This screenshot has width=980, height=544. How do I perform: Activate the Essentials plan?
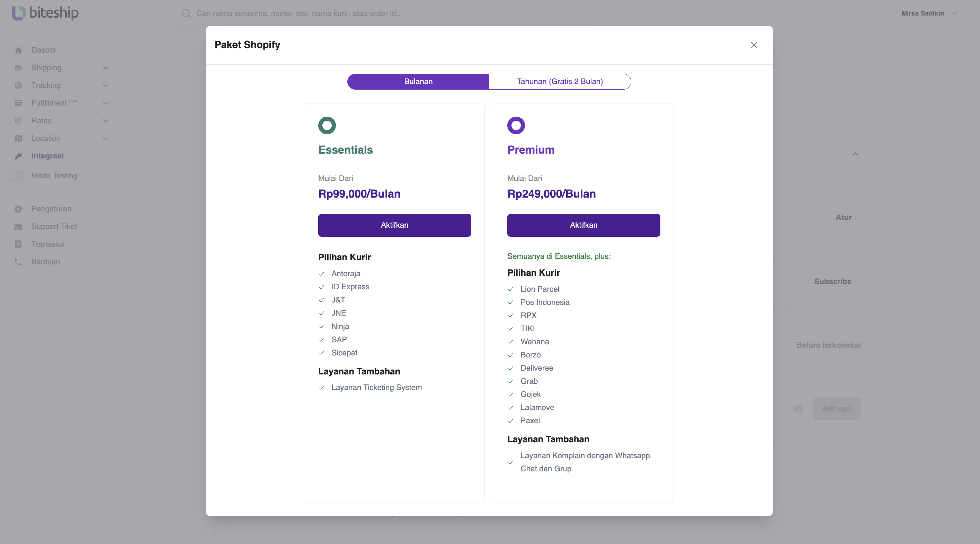(x=394, y=225)
